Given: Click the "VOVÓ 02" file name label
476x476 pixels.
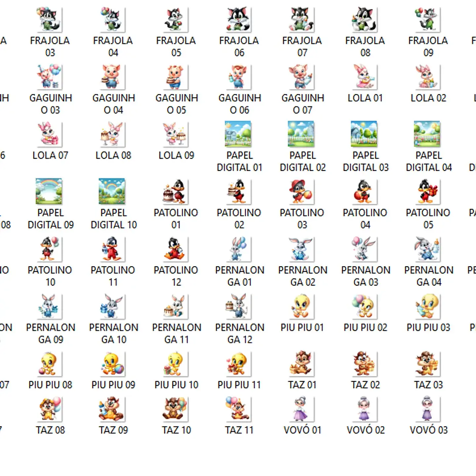Looking at the screenshot, I should point(366,430).
